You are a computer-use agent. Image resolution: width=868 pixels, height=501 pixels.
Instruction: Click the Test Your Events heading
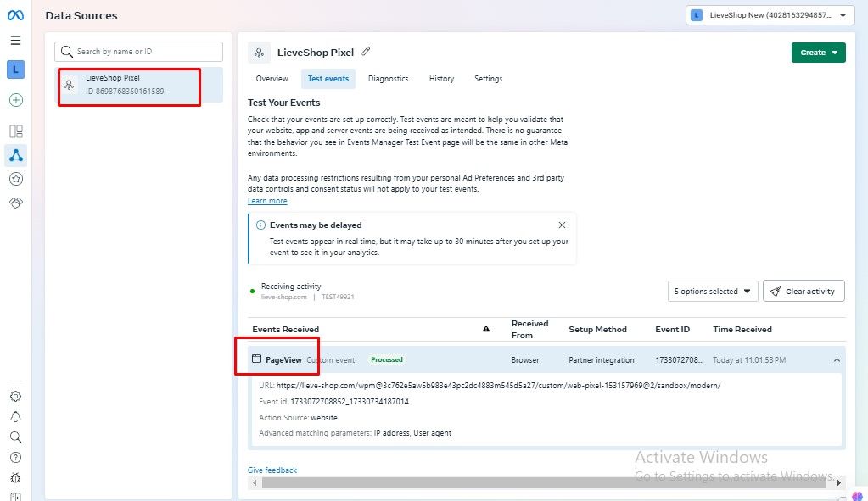[x=284, y=103]
